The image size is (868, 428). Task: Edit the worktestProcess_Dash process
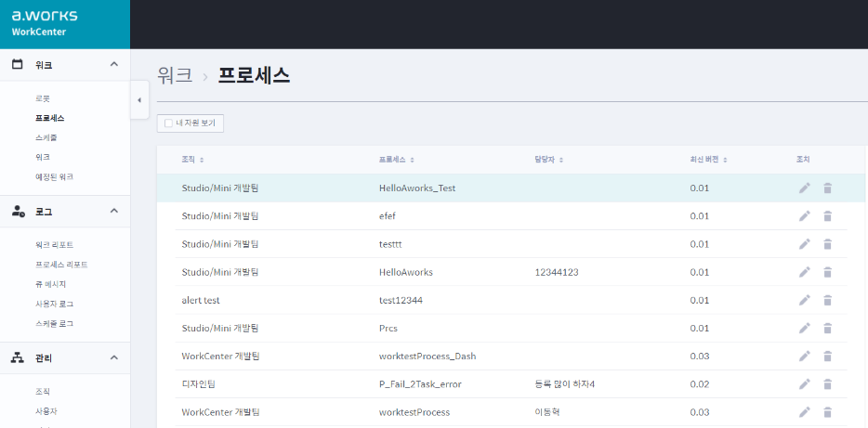[804, 357]
